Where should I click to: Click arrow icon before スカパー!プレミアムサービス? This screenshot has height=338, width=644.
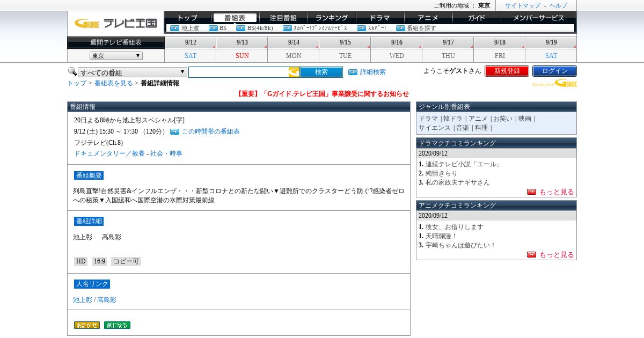tap(287, 28)
